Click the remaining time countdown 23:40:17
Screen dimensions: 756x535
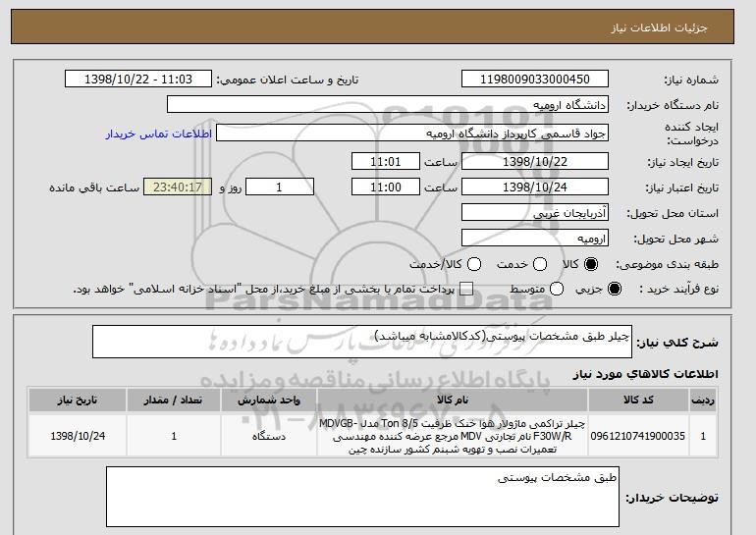coord(178,187)
